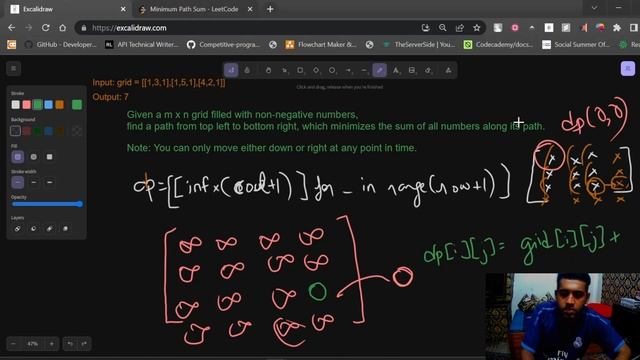Reload the current page

tap(46, 28)
